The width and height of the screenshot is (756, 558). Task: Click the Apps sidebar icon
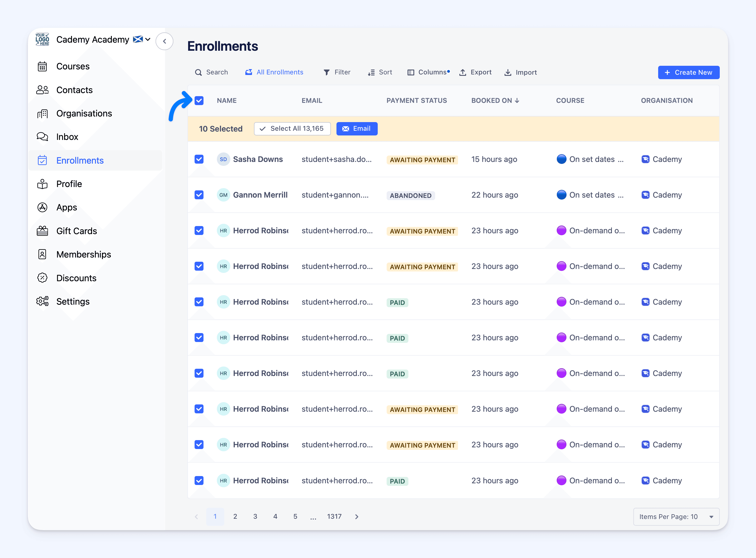[42, 207]
